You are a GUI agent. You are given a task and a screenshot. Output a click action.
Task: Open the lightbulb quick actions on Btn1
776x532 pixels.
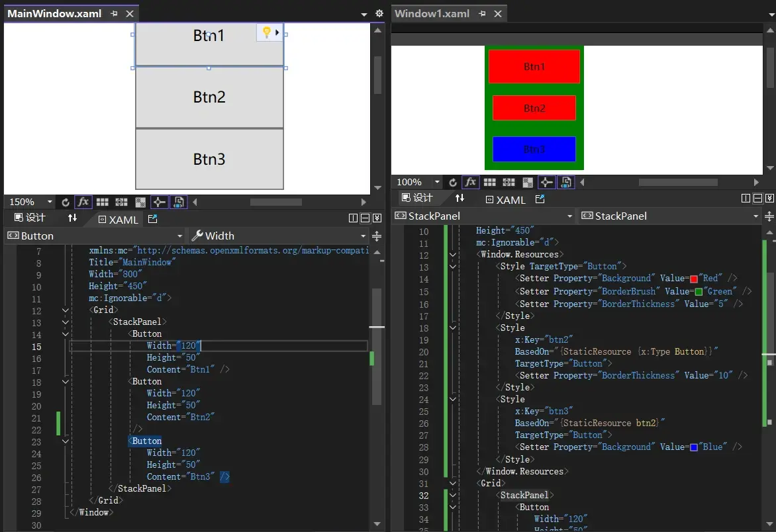point(270,32)
